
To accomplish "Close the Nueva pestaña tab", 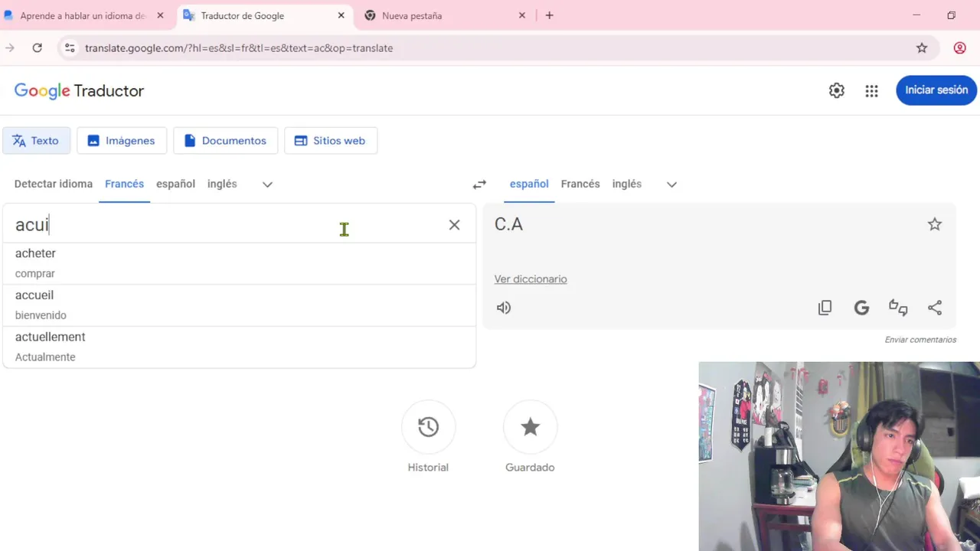I will [522, 15].
